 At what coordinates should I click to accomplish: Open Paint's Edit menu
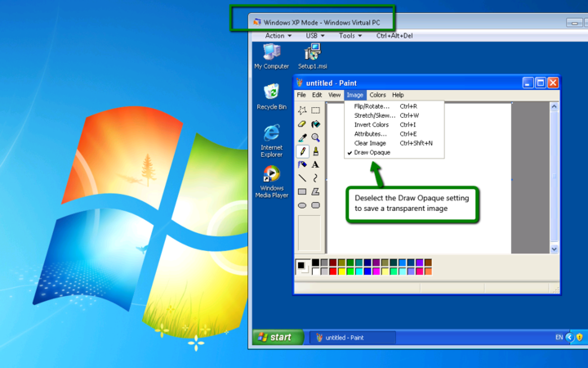pyautogui.click(x=317, y=95)
